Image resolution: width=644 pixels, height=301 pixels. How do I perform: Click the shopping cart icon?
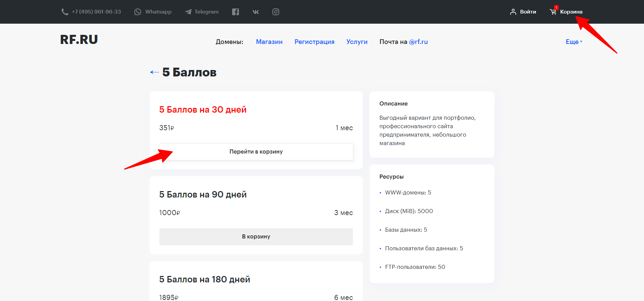pos(553,12)
